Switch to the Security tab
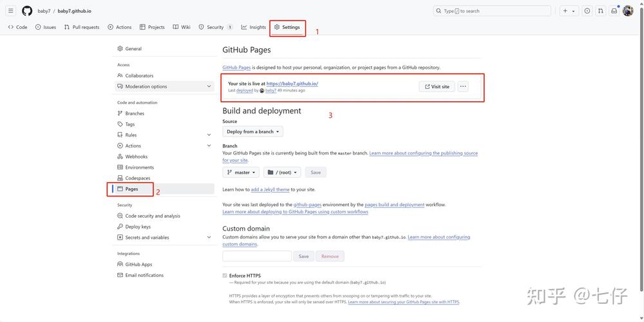Screen dimensions: 644x322 coord(216,27)
